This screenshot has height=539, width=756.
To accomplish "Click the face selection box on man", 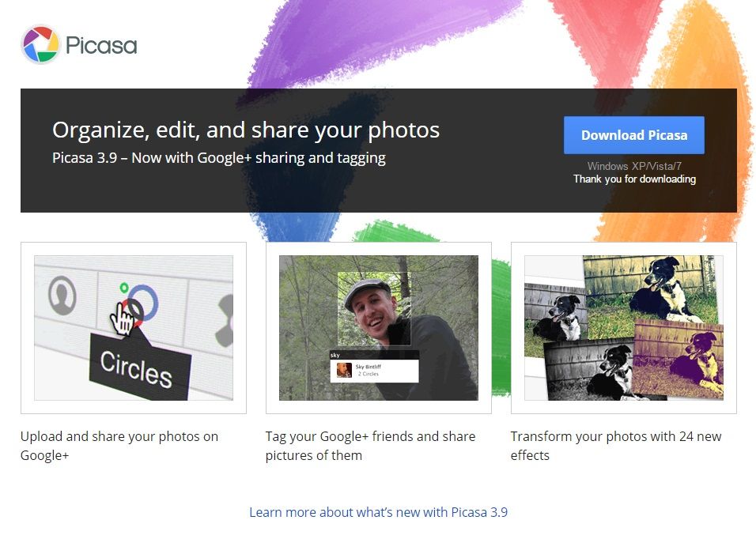I will coord(374,309).
